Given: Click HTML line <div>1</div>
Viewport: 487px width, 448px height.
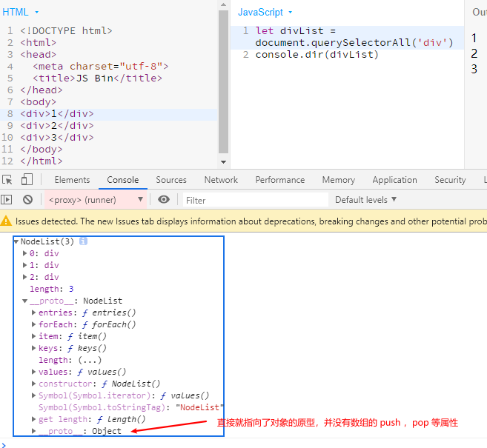Looking at the screenshot, I should coord(57,114).
